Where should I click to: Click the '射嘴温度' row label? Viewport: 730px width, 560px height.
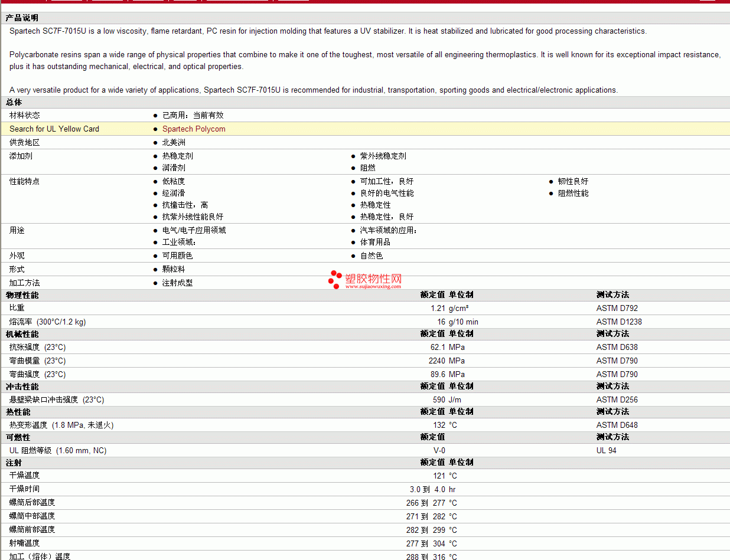point(25,543)
